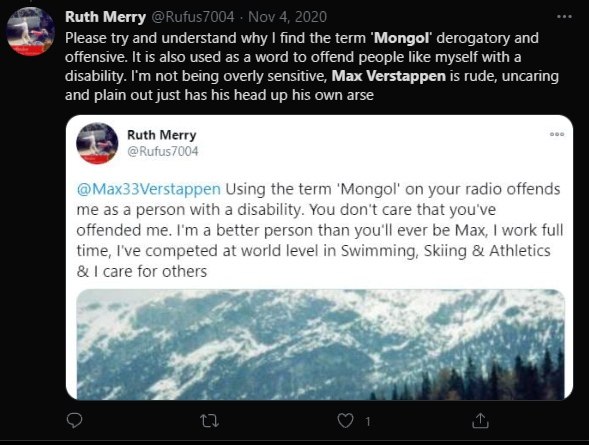Click Ruth Merry's avatar on the main tweet
This screenshot has width=589, height=445.
click(x=31, y=32)
